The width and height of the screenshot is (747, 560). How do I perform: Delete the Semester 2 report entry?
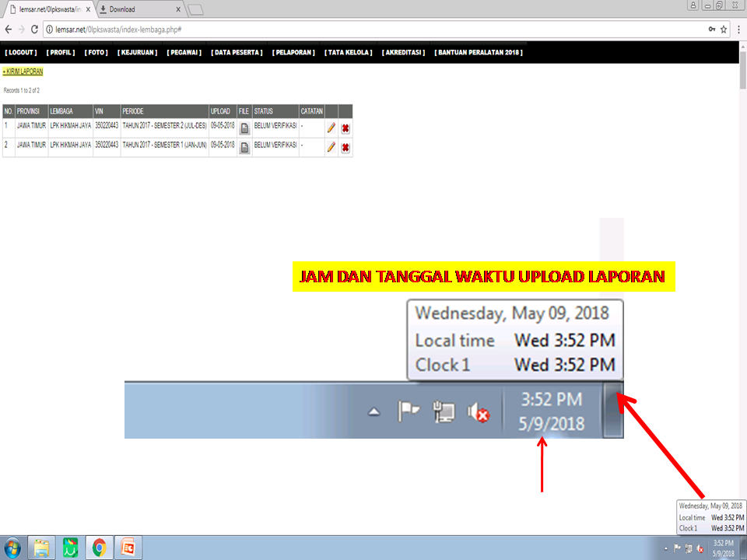[345, 128]
